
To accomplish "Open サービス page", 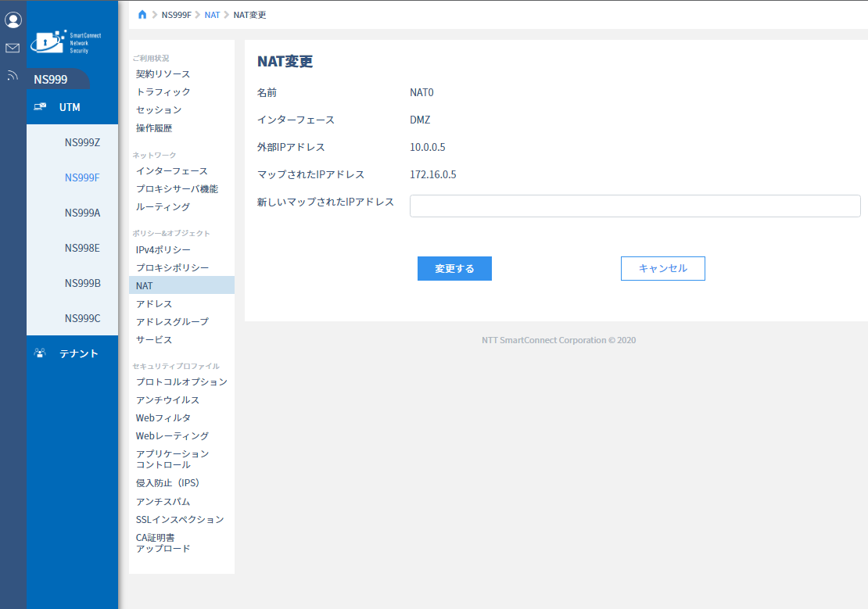I will click(x=154, y=339).
